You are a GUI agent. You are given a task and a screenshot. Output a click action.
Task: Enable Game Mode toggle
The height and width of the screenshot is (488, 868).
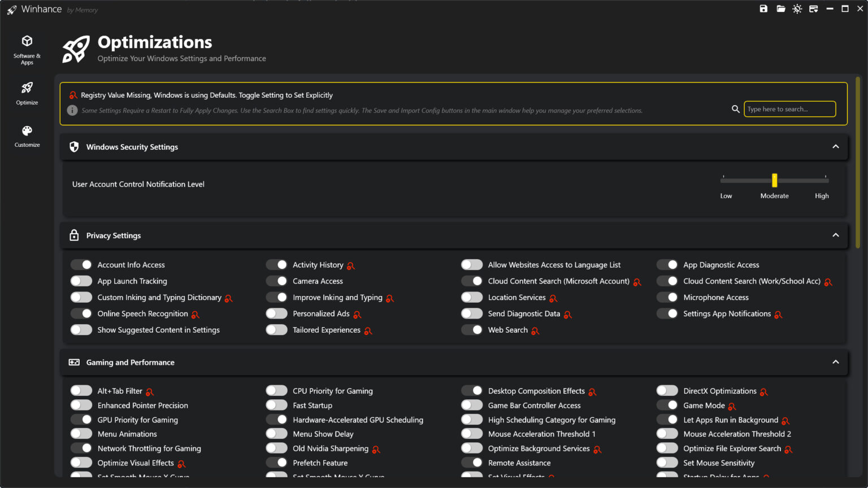[667, 405]
